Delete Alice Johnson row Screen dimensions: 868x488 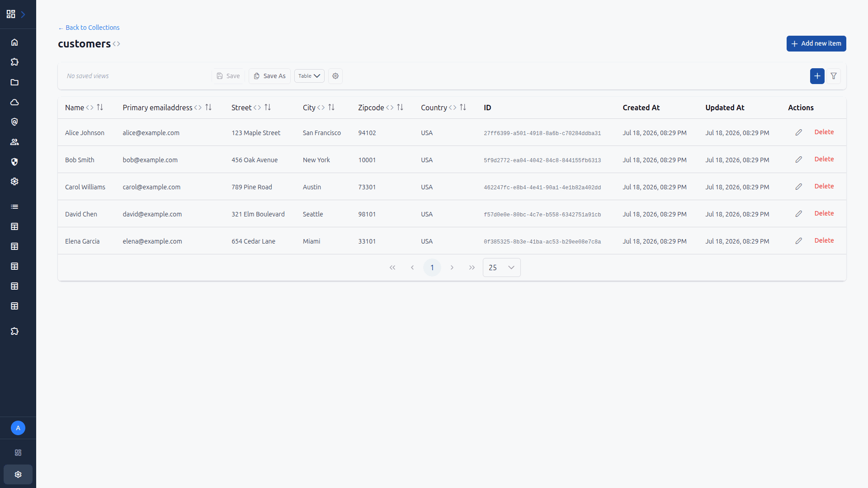824,132
